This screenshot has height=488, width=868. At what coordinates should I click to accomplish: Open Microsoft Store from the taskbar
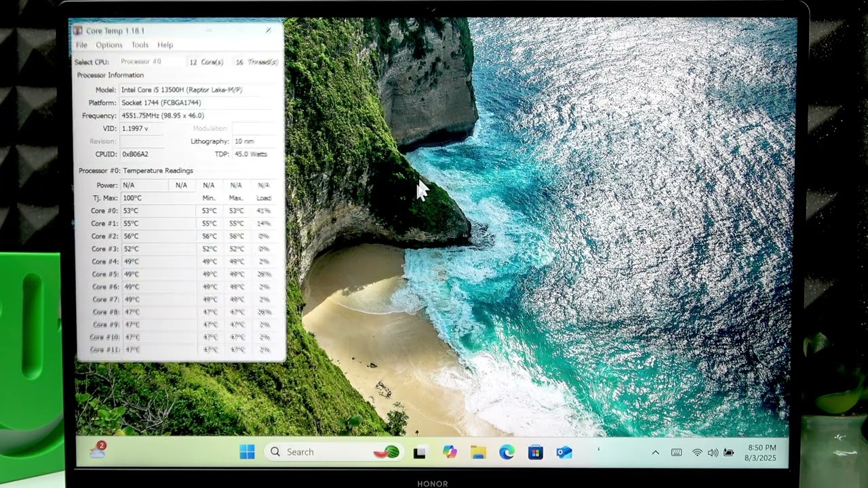pyautogui.click(x=536, y=452)
